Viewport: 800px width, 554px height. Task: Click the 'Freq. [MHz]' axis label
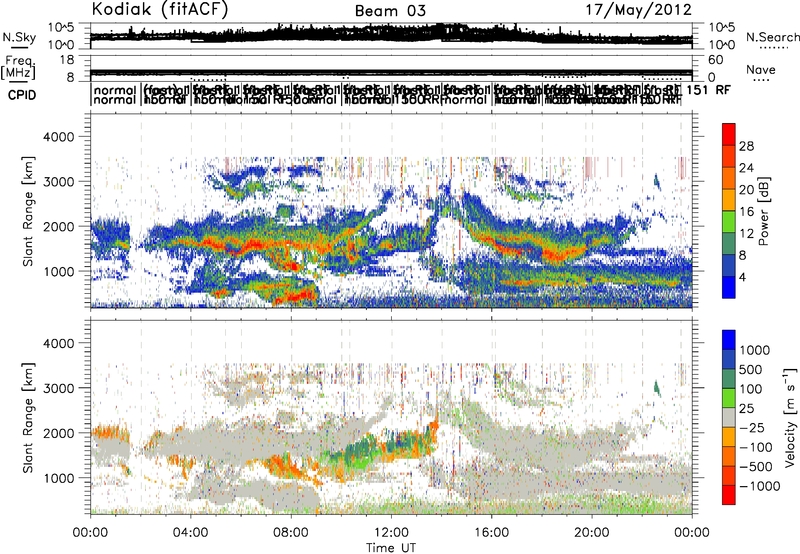click(18, 67)
